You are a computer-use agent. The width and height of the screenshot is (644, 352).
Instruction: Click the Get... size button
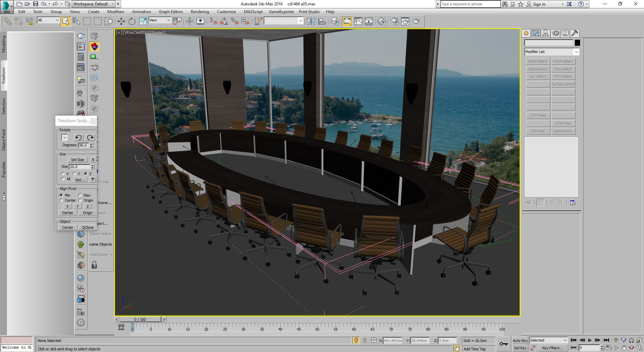click(80, 180)
